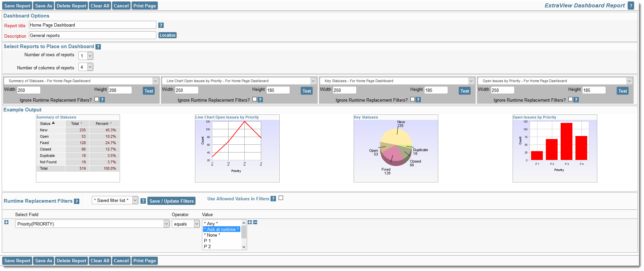Screen dimensions: 644x271
Task: Tick Ignore Runtime Replacement Filters for Open Issues by Priority
Action: click(570, 99)
